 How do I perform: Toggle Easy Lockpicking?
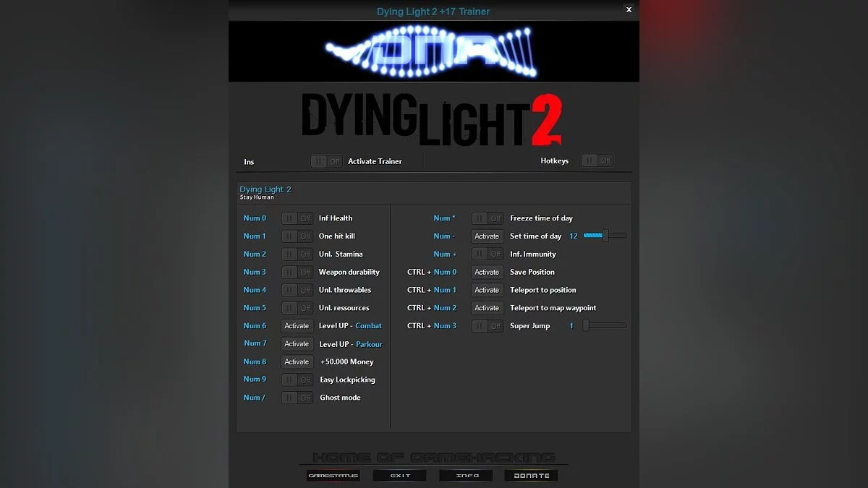click(x=297, y=379)
